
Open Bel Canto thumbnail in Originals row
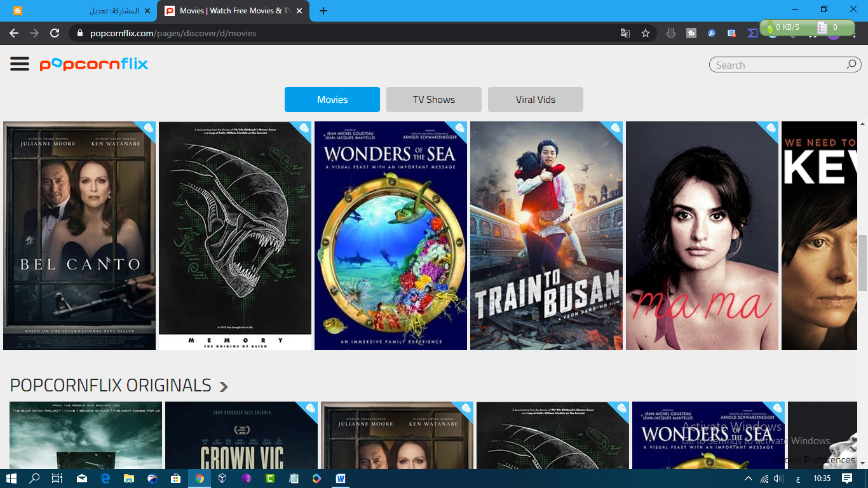[397, 435]
